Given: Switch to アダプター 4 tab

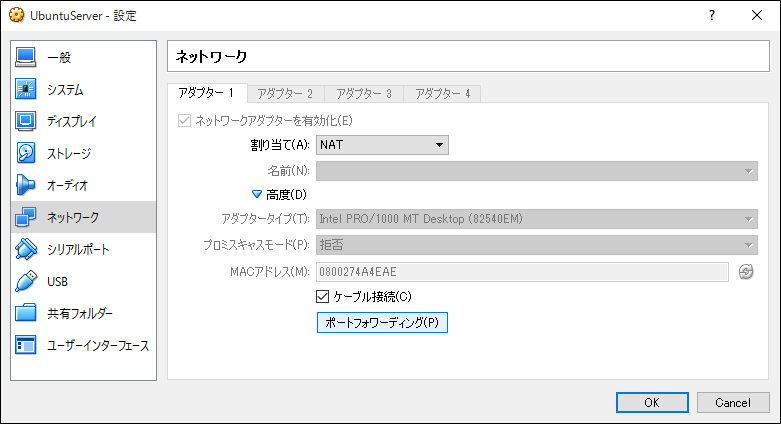Looking at the screenshot, I should click(443, 94).
